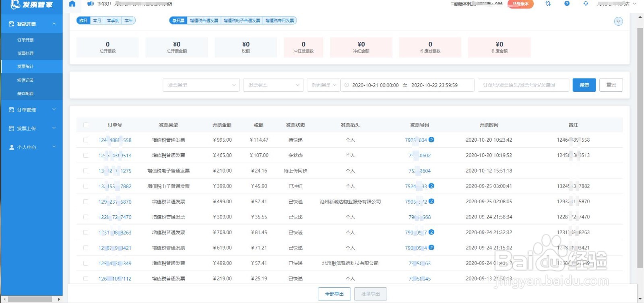Select the 本月 time tab
Image resolution: width=644 pixels, height=303 pixels.
97,21
